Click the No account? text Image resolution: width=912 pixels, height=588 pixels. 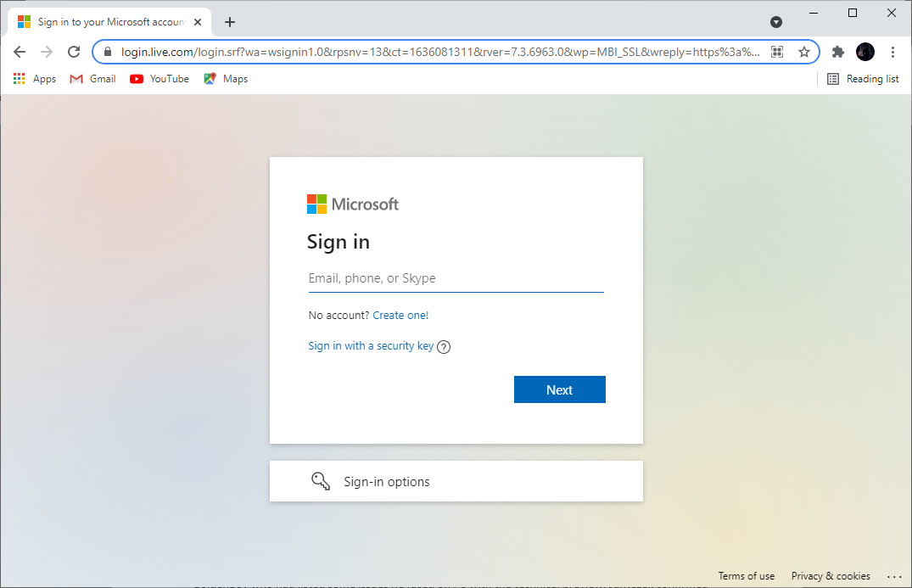tap(339, 316)
